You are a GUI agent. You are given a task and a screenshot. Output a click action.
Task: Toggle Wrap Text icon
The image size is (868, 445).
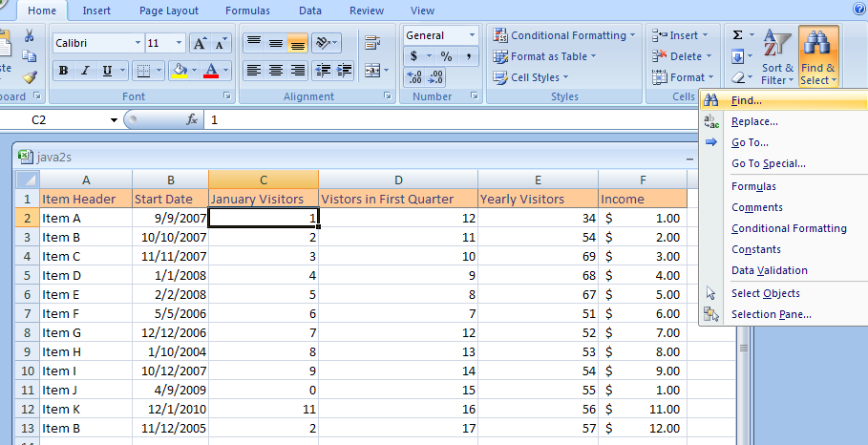372,43
